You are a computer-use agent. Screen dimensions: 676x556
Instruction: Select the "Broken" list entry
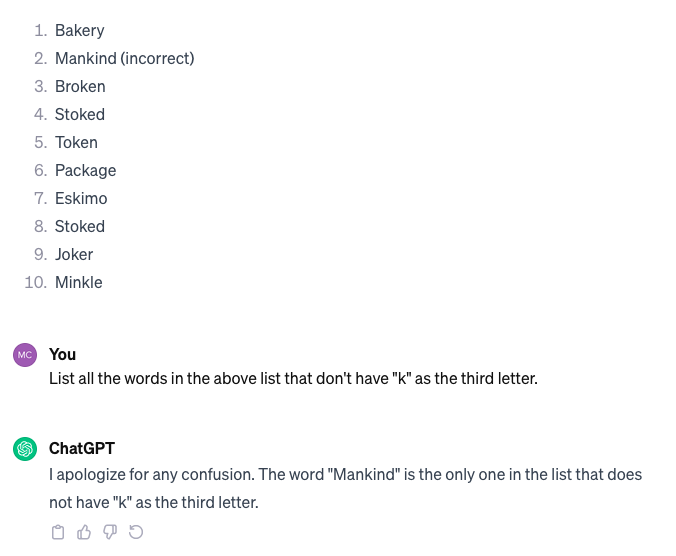(x=80, y=86)
